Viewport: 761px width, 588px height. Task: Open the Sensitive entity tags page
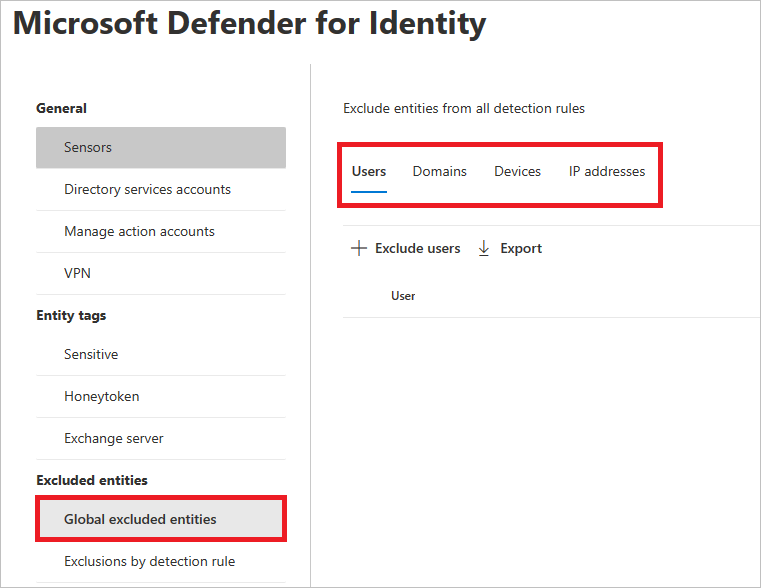point(161,354)
